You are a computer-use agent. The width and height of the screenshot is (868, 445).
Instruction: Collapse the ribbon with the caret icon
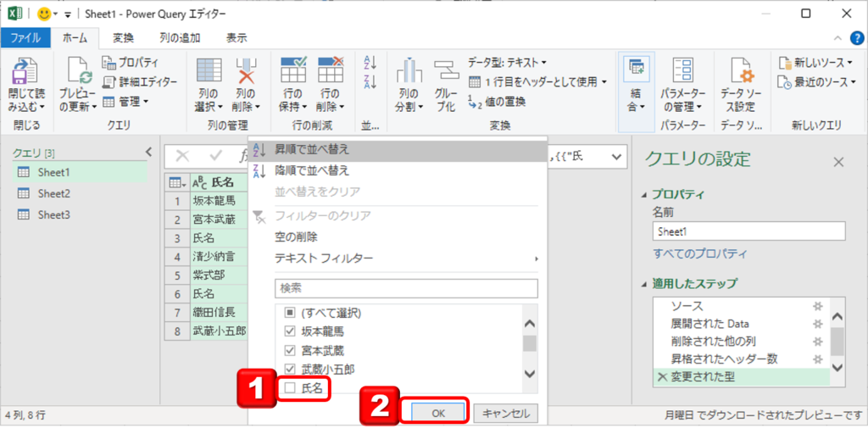click(x=838, y=37)
